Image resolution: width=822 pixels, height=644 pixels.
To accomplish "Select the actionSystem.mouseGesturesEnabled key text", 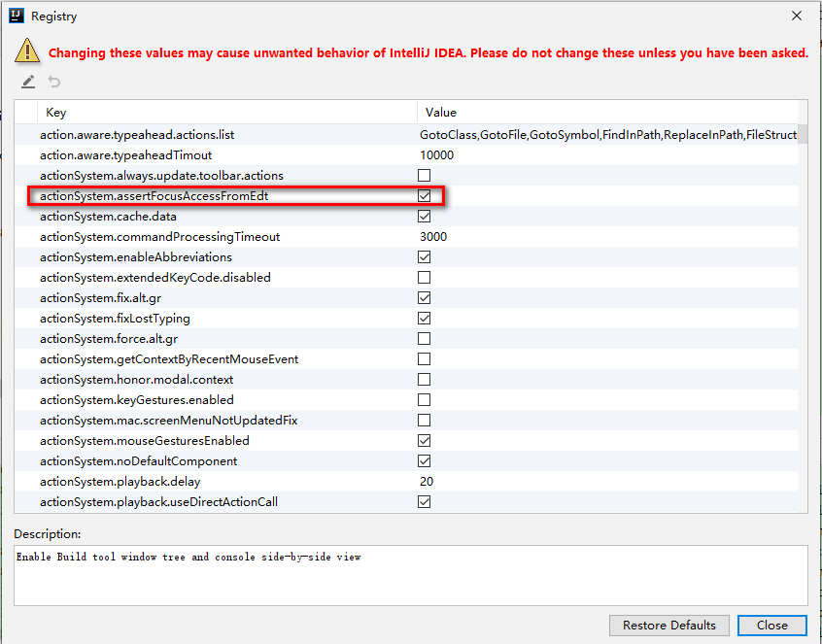I will click(145, 441).
